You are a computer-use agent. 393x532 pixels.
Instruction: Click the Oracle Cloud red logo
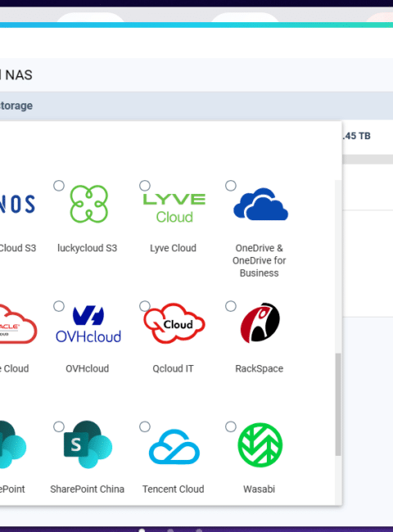click(18, 324)
